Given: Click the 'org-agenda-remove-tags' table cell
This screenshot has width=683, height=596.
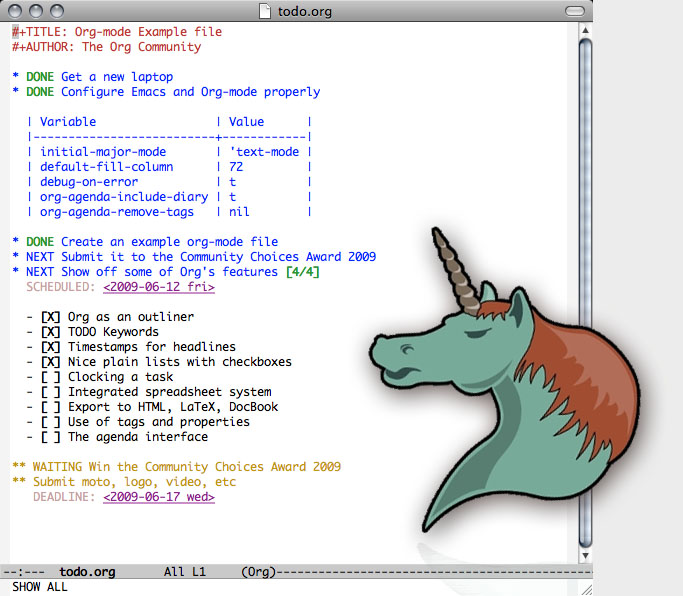Looking at the screenshot, I should [x=117, y=212].
